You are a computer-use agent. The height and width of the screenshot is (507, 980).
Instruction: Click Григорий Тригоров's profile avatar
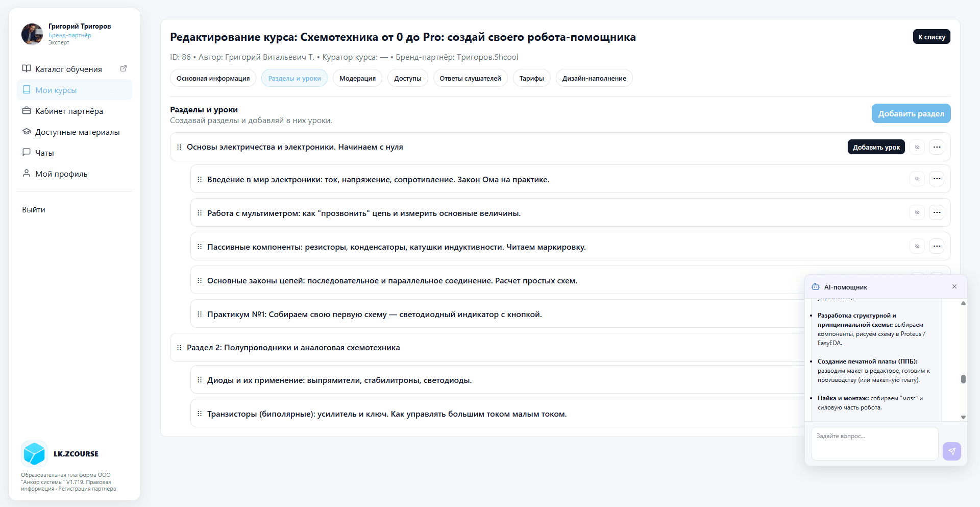[x=32, y=34]
